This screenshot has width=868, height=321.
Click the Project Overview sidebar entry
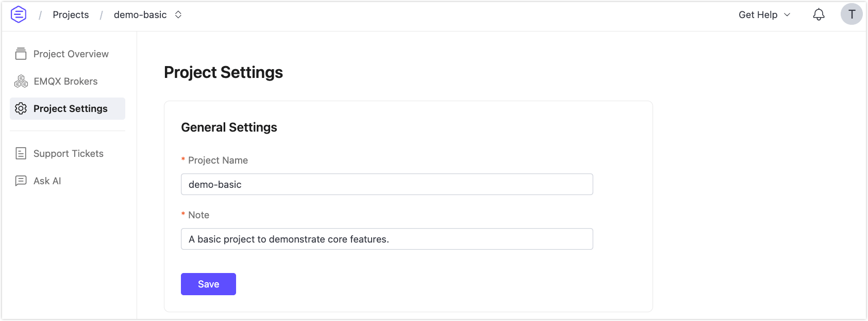pos(71,53)
